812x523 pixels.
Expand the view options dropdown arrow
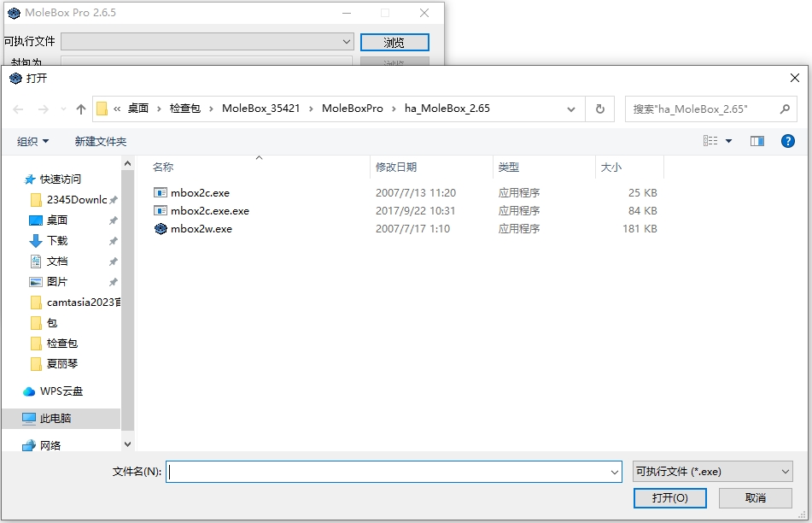pyautogui.click(x=728, y=141)
